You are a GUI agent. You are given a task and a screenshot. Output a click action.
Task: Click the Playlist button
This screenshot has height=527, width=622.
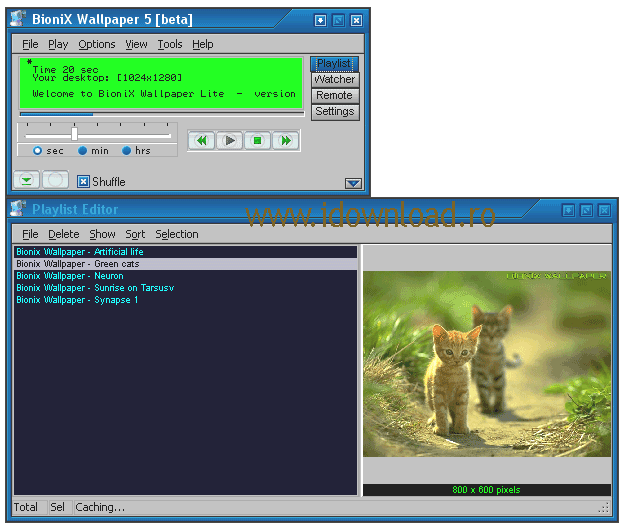(334, 63)
